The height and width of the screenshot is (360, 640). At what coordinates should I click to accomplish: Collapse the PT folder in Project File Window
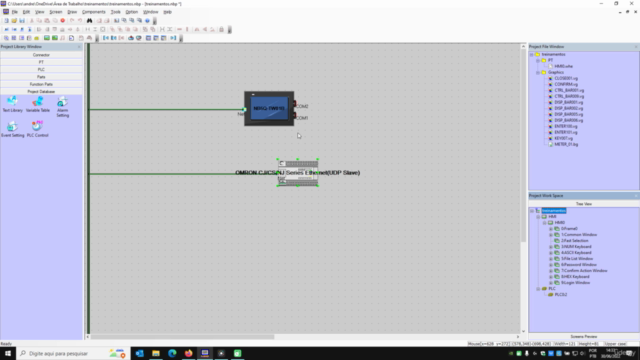click(538, 60)
